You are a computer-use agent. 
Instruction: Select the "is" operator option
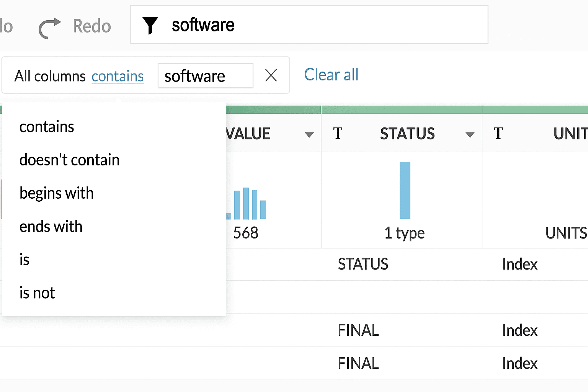tap(24, 260)
